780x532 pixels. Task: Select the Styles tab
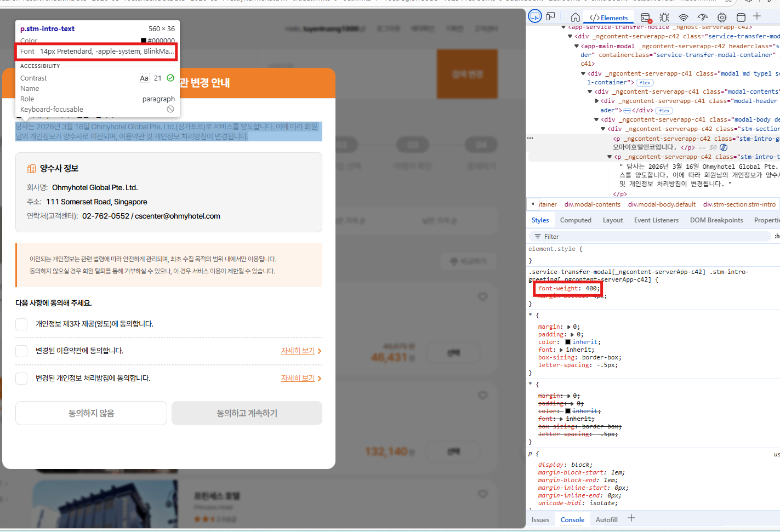[x=540, y=220]
